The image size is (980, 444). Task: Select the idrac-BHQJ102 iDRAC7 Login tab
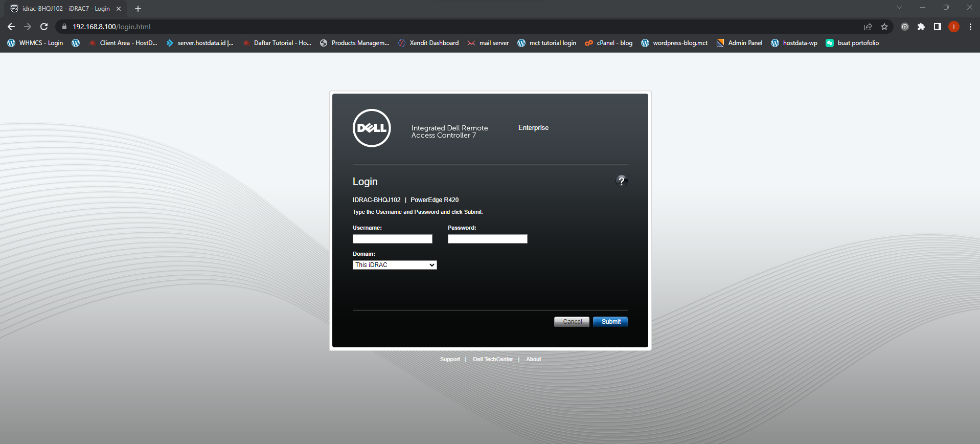pos(65,9)
